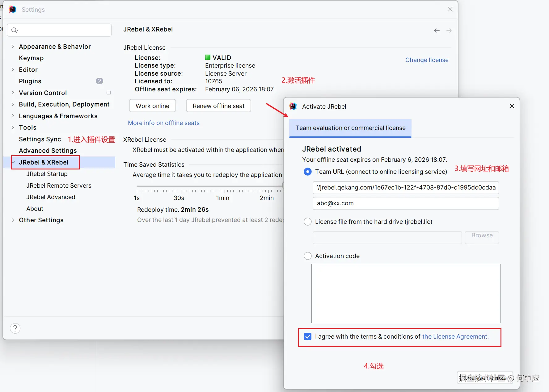This screenshot has height=392, width=549.
Task: Open the Plugins settings page
Action: point(30,81)
